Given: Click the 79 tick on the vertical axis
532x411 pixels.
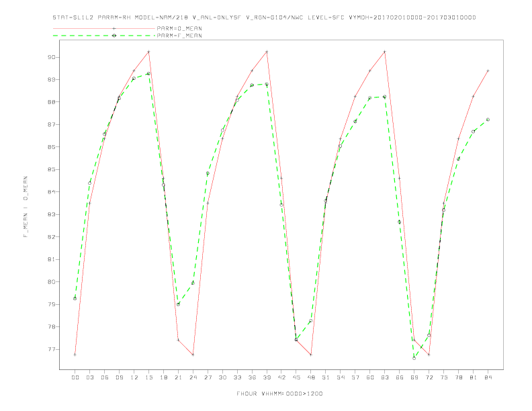Looking at the screenshot, I should 52,304.
